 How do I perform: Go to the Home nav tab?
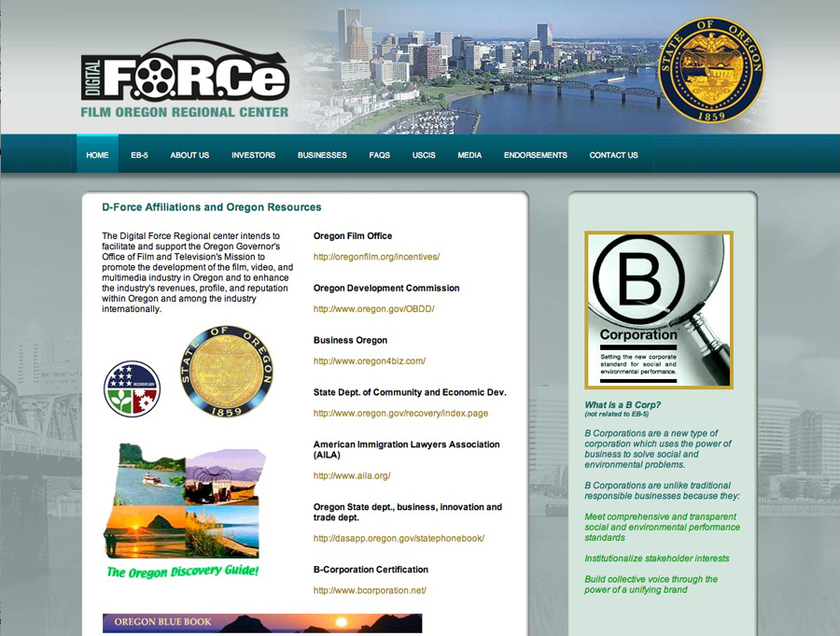97,155
